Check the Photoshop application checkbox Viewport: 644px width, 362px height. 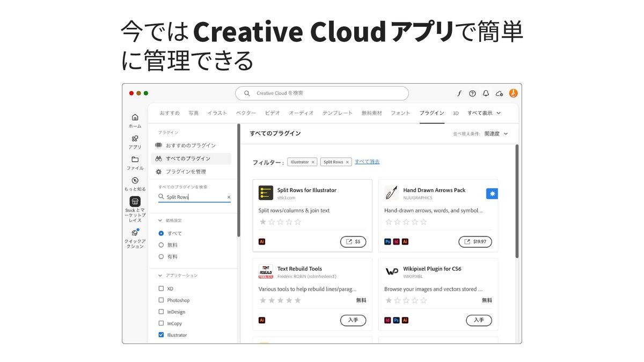[161, 300]
